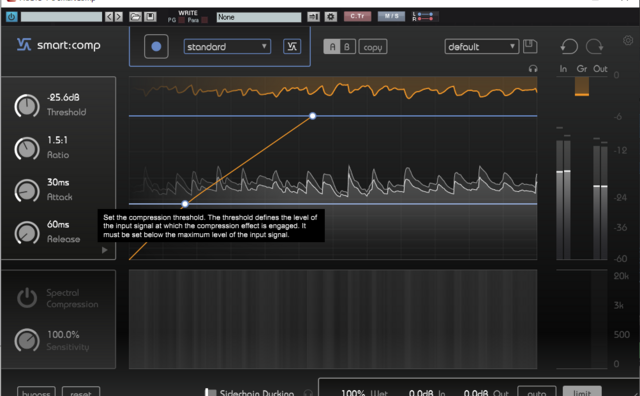Copy the current state with copy button

(x=373, y=47)
